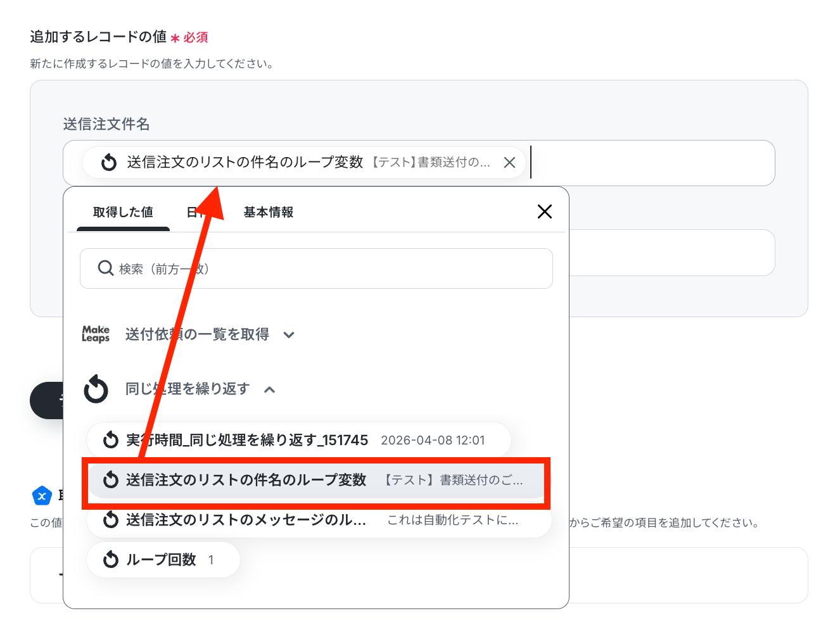Click the search magnifier icon

click(106, 268)
